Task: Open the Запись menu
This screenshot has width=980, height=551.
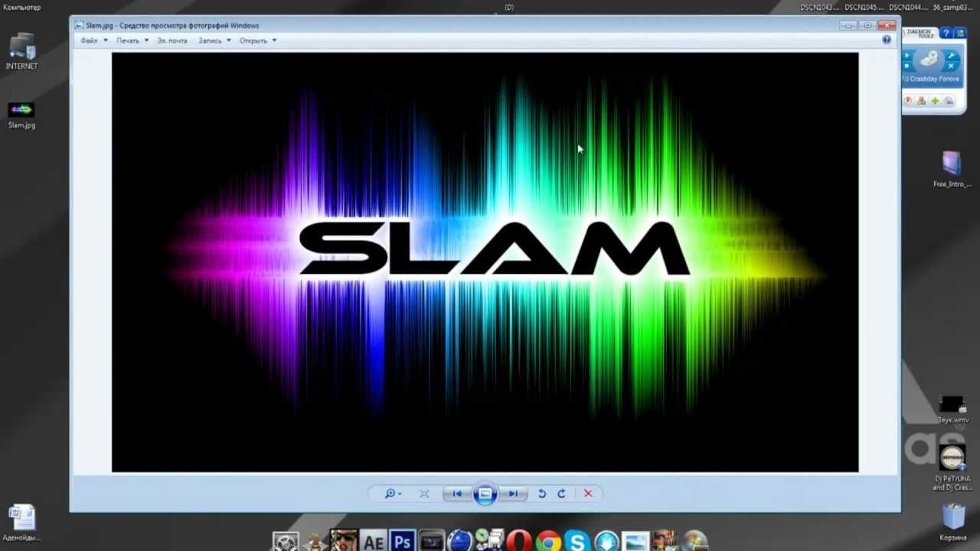Action: click(x=214, y=41)
